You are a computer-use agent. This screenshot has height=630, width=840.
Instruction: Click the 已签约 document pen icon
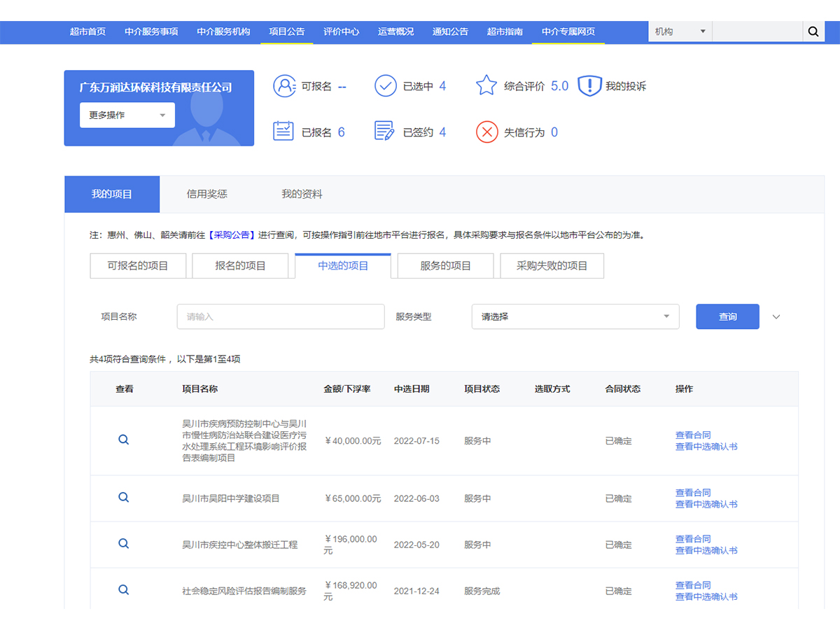pos(384,132)
